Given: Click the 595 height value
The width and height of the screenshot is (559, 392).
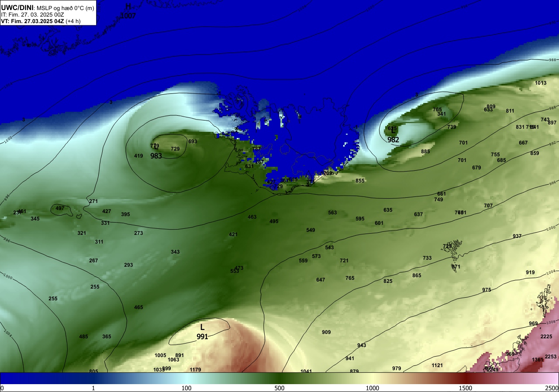Looking at the screenshot, I should tap(360, 219).
